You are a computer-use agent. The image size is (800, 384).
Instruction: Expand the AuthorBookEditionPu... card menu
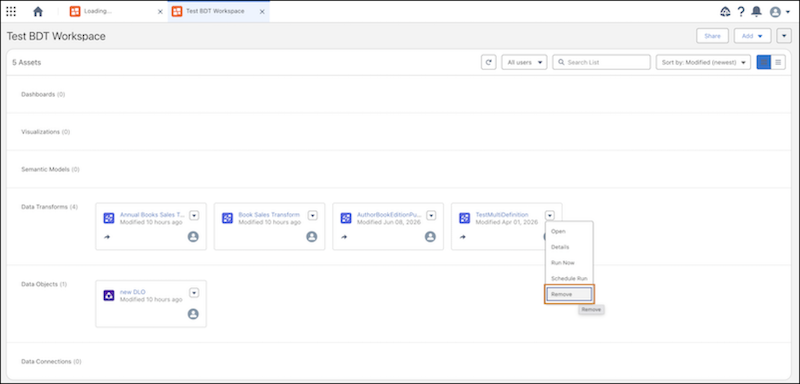[x=431, y=216]
